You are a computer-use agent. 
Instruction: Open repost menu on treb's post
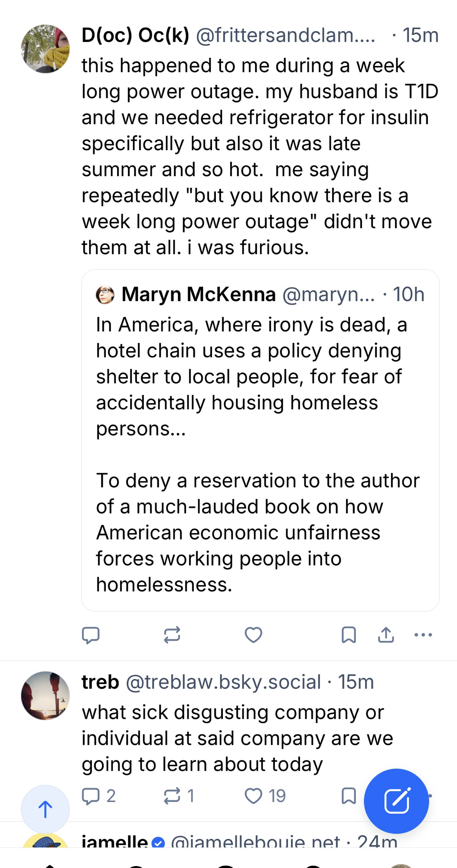[x=172, y=796]
